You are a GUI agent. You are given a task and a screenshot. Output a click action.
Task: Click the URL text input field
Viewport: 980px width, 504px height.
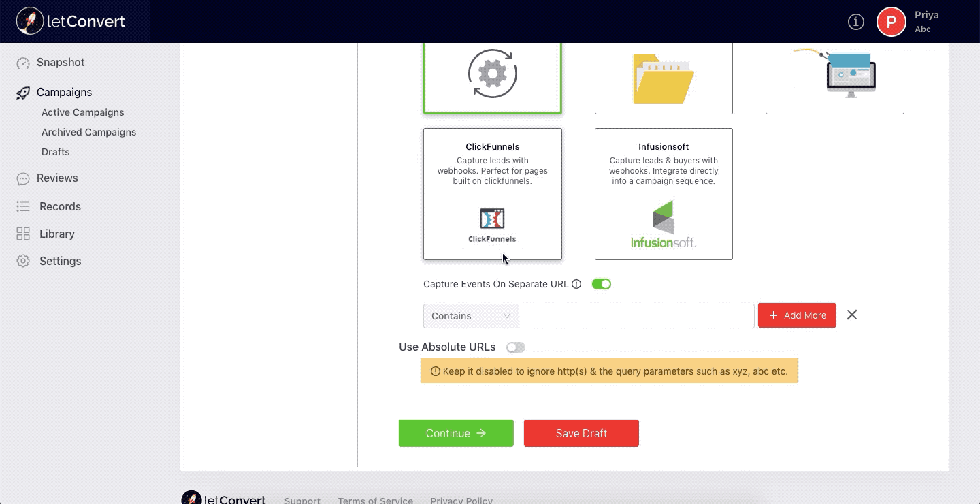pyautogui.click(x=636, y=316)
